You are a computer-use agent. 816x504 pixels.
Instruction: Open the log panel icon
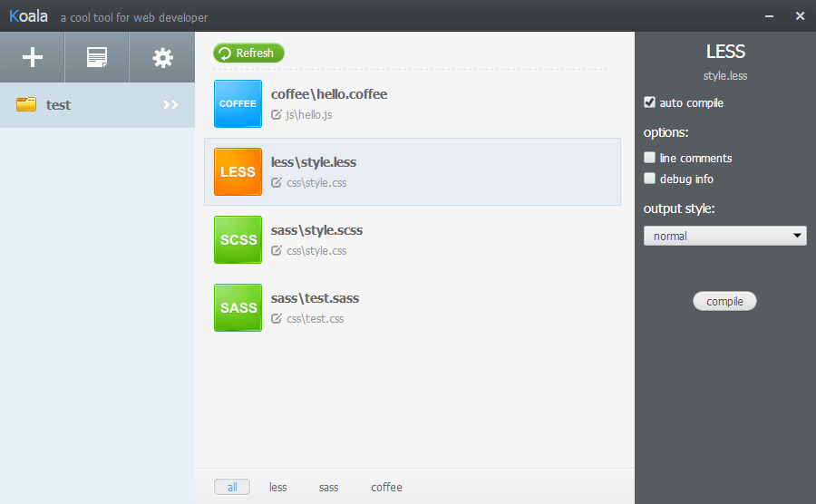(x=96, y=57)
